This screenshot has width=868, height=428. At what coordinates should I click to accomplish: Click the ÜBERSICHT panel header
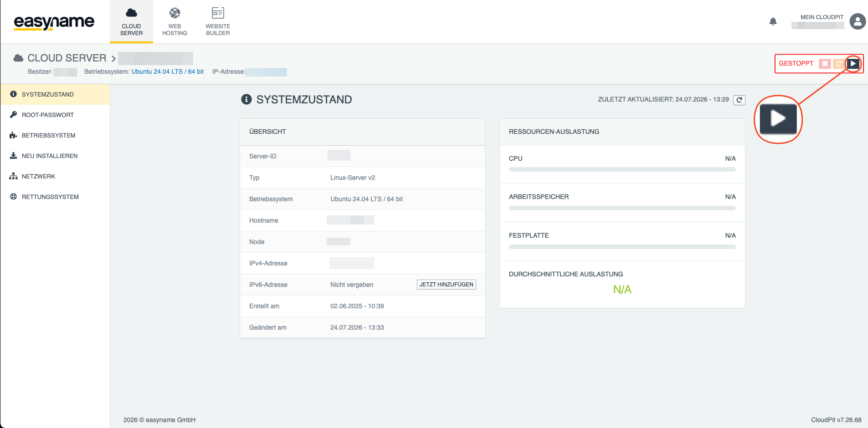tap(363, 132)
